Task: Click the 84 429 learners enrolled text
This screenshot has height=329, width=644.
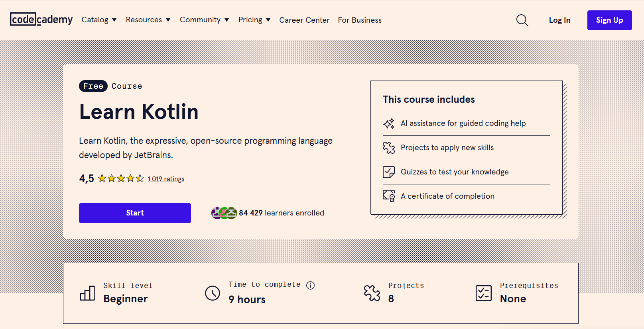Action: tap(282, 213)
